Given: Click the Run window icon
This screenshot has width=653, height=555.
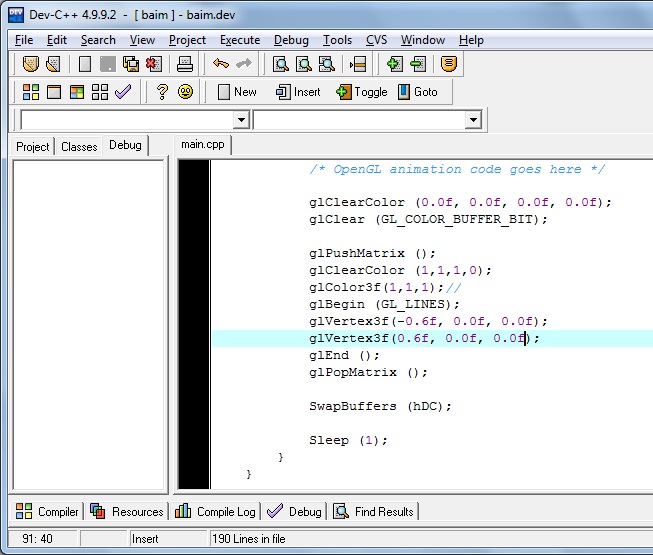Looking at the screenshot, I should point(54,92).
